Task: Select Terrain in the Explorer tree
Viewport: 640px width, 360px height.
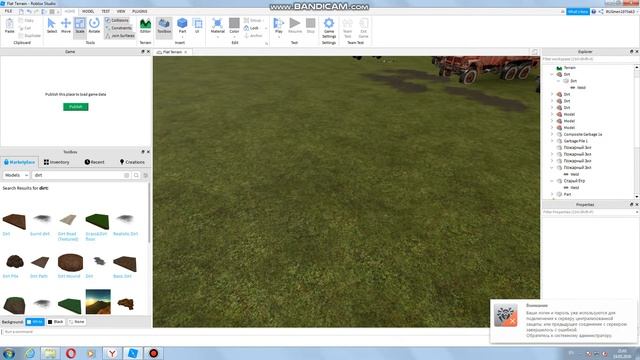Action: (569, 68)
